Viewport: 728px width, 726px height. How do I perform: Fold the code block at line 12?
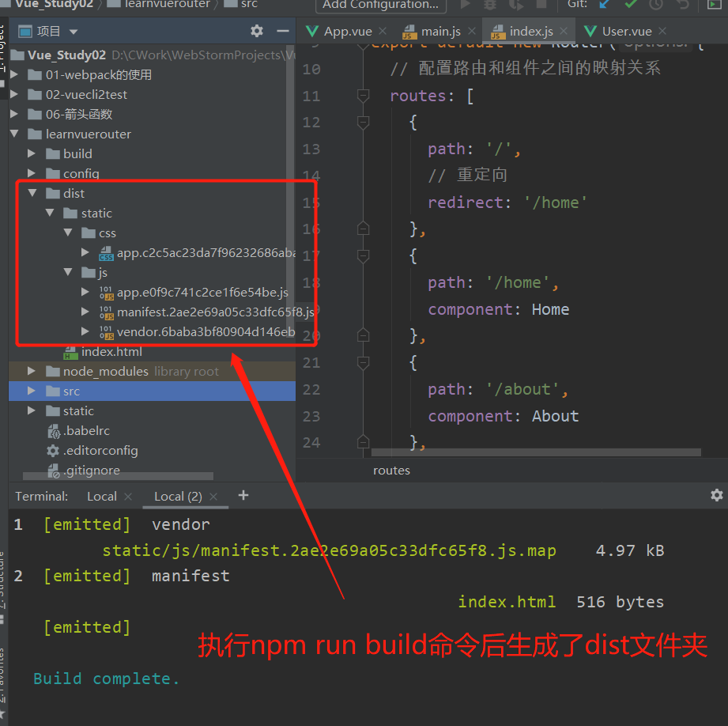363,122
